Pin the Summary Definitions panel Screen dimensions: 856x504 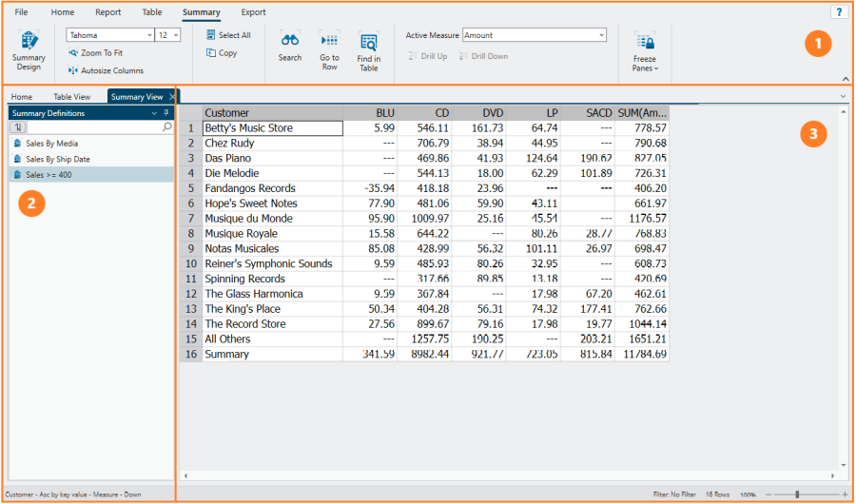(x=166, y=113)
